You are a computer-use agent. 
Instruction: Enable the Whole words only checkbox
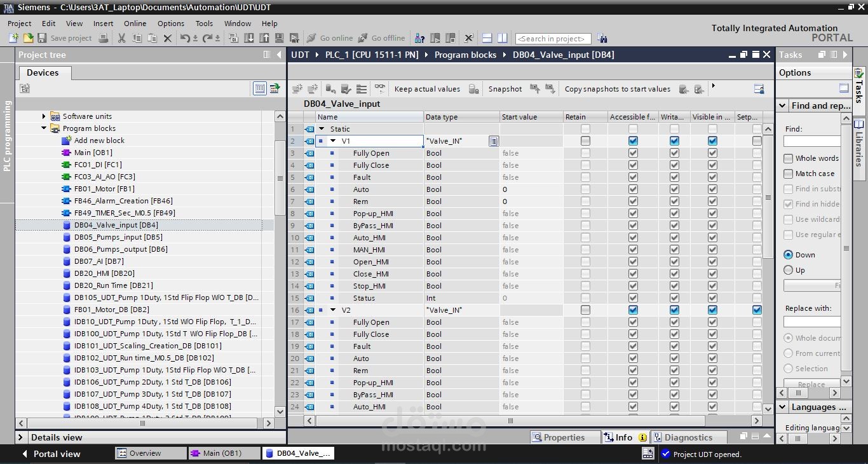coord(789,158)
